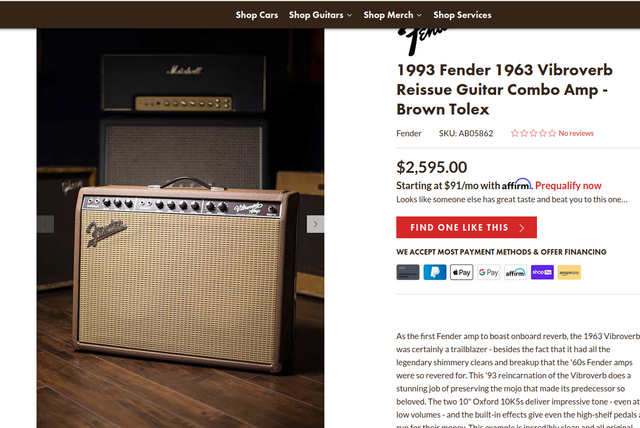Open Shop Services in navigation bar
Viewport: 640px width, 428px height.
click(462, 15)
